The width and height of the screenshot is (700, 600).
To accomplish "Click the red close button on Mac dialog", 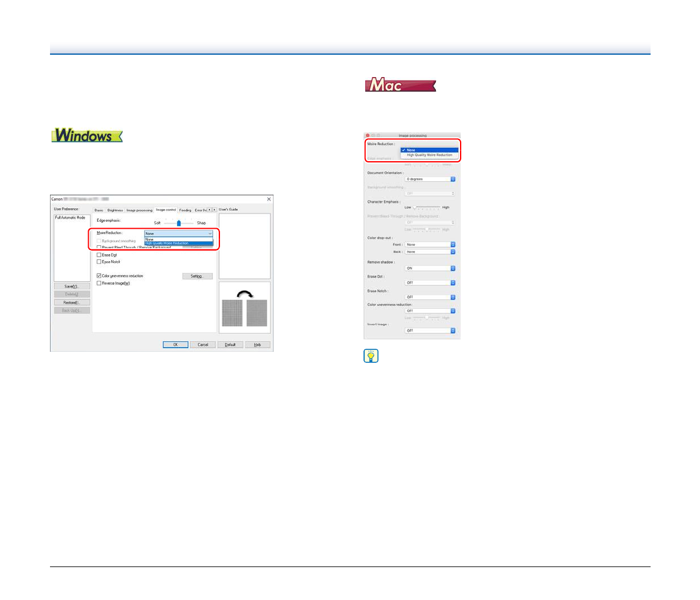I will [368, 136].
